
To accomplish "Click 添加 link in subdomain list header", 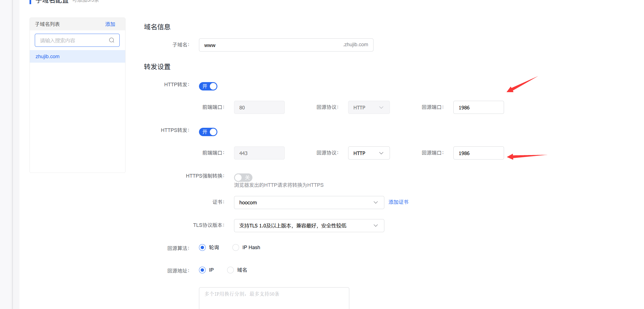I will (x=110, y=24).
